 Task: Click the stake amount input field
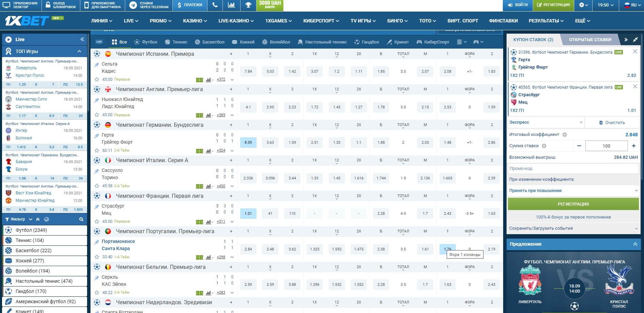pyautogui.click(x=606, y=146)
